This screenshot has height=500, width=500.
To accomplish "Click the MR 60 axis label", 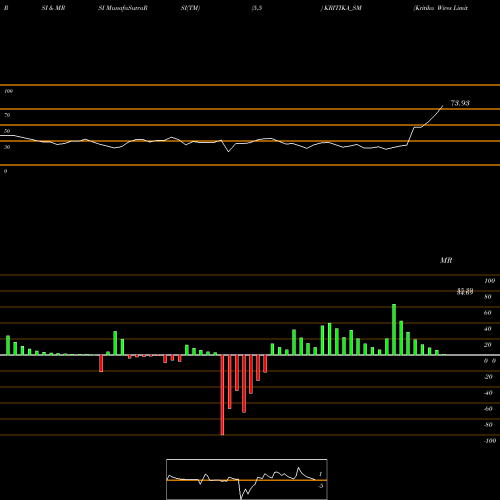I will [x=487, y=313].
